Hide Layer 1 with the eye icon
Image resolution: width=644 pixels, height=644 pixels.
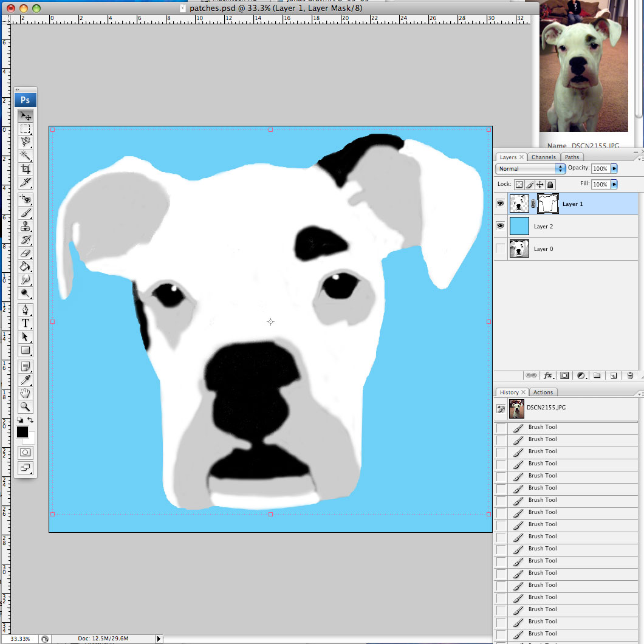(500, 204)
